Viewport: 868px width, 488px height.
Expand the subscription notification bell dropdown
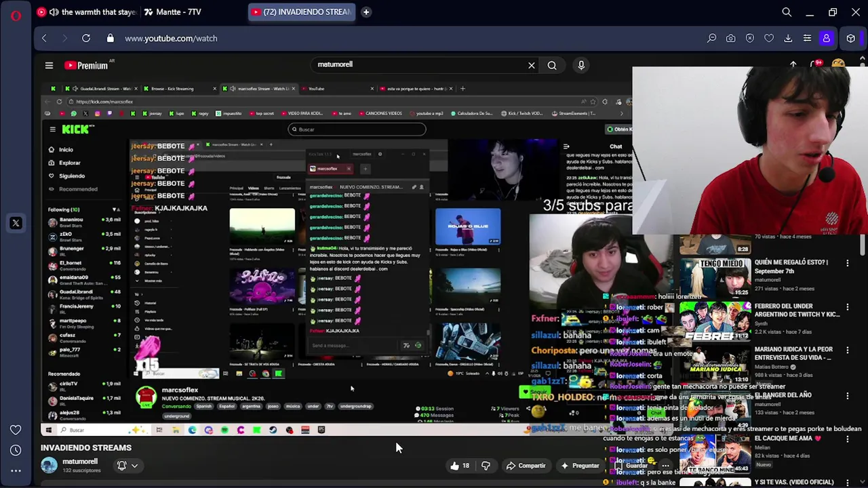click(x=127, y=466)
